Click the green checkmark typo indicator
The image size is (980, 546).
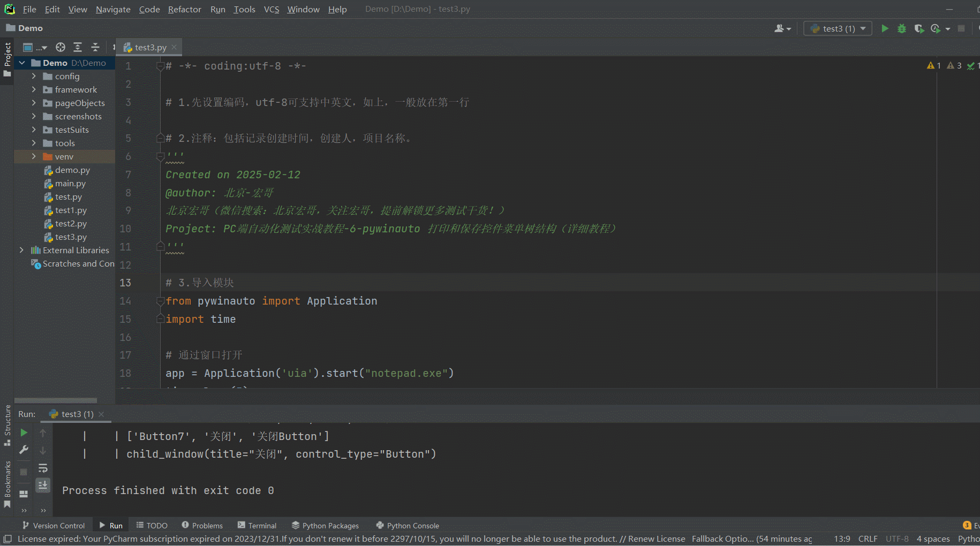point(973,65)
